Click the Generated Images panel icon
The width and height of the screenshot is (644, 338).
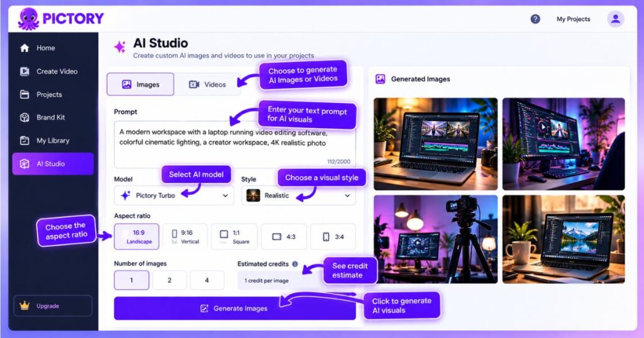pos(380,79)
